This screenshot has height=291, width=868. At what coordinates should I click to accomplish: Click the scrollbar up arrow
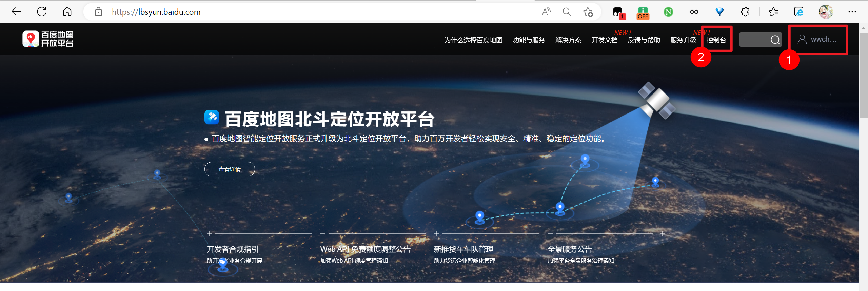(863, 28)
